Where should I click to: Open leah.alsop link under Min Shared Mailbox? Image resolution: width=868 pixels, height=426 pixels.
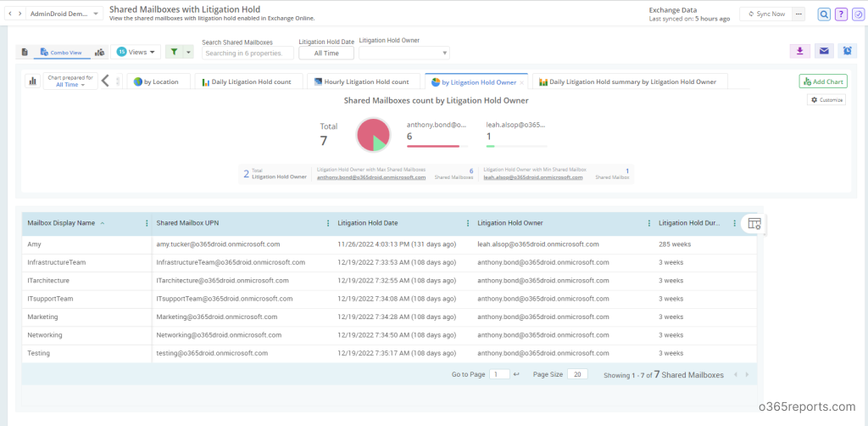(x=533, y=177)
